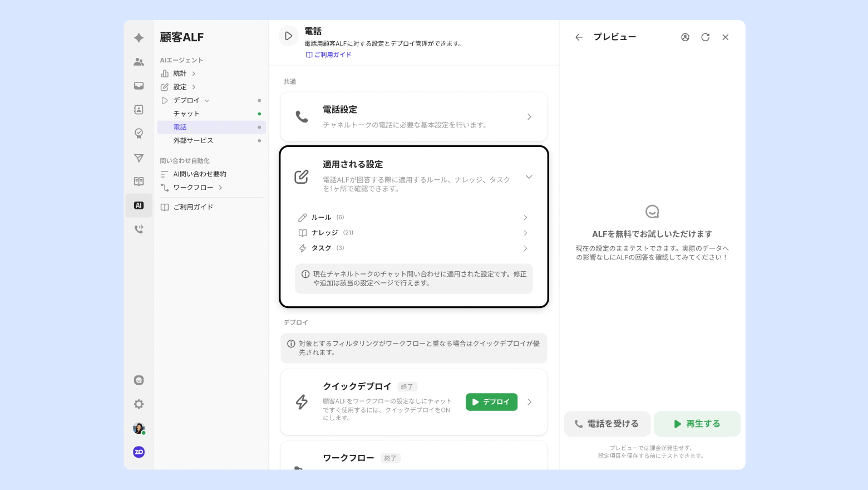The width and height of the screenshot is (868, 490).
Task: Click the 顧客ALF sidebar title
Action: click(182, 37)
